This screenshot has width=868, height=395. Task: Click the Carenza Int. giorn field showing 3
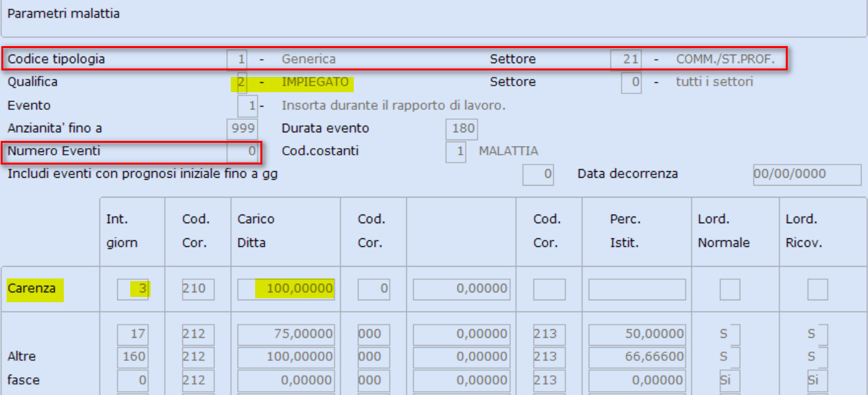pyautogui.click(x=132, y=289)
